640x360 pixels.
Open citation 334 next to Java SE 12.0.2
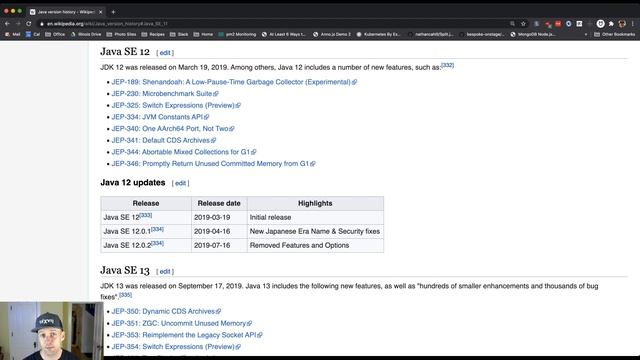[x=157, y=243]
